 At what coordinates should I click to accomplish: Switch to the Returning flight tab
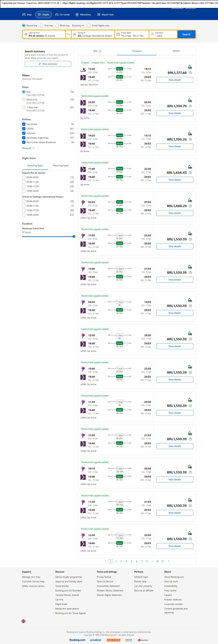[61, 166]
